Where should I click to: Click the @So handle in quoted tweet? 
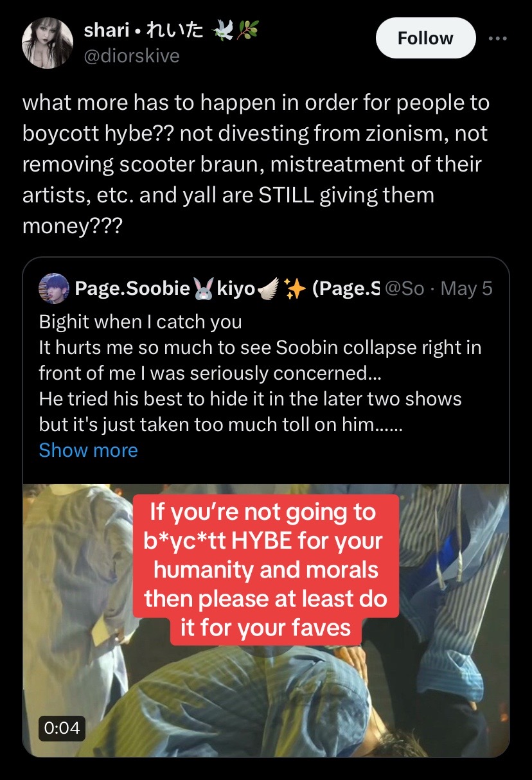click(403, 288)
